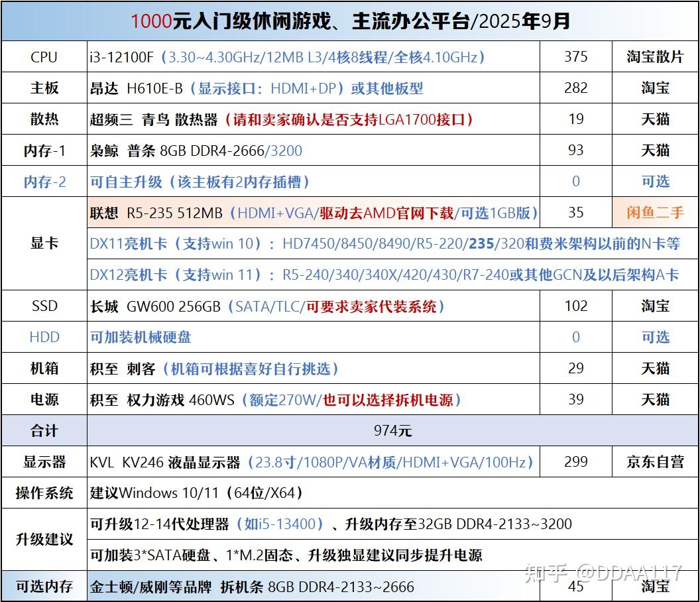Click the 可加装机械硬盘 HDD option cell
Viewport: 700px width, 602px height.
click(x=314, y=337)
